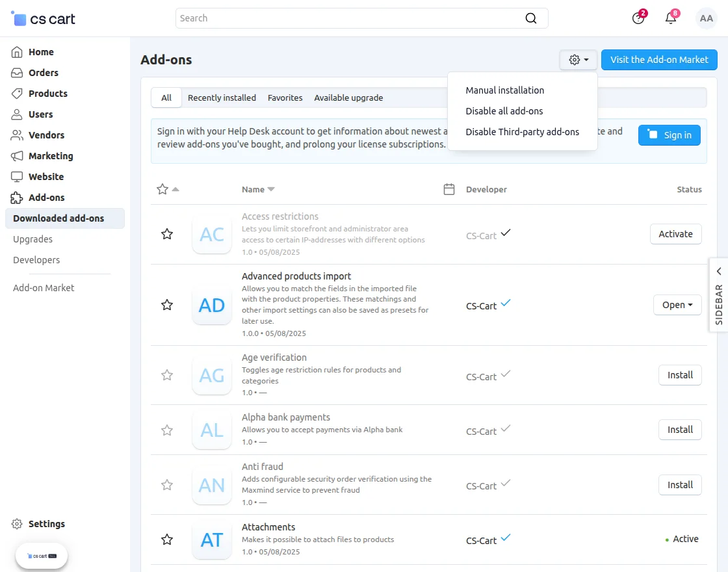The image size is (728, 572).
Task: Expand the Open dropdown for Advanced products import
Action: coord(677,305)
